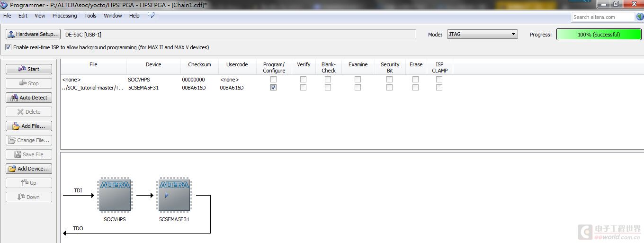Toggle Examine checkbox for SOCVHPS row
This screenshot has width=644, height=243.
click(x=358, y=80)
